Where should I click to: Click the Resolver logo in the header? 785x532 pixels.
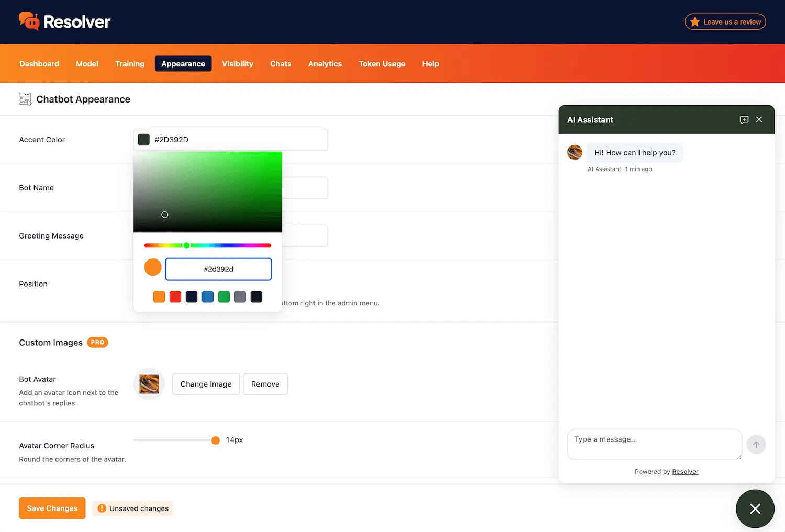(x=64, y=21)
